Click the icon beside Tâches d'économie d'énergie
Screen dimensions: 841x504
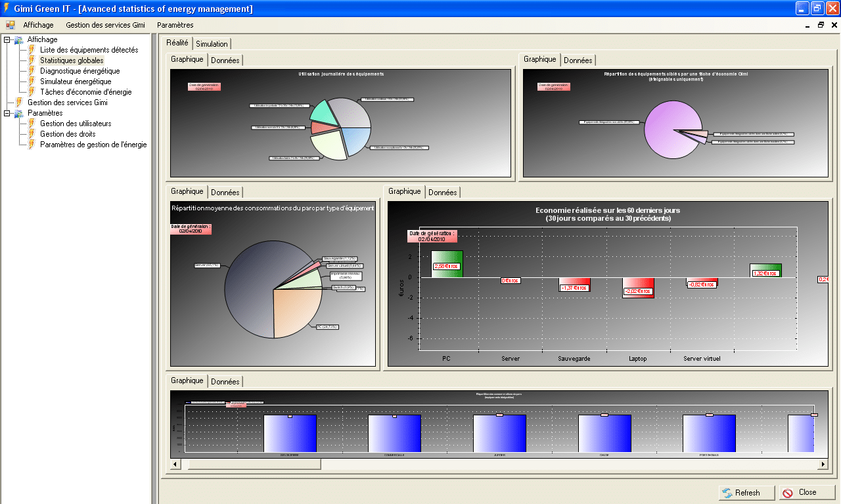coord(32,92)
